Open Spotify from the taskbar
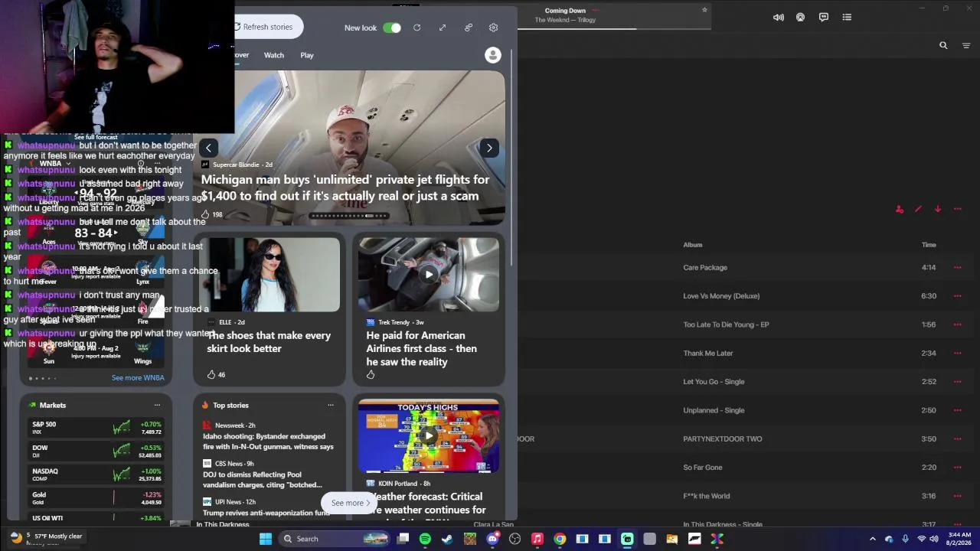Image resolution: width=980 pixels, height=551 pixels. coord(425,539)
